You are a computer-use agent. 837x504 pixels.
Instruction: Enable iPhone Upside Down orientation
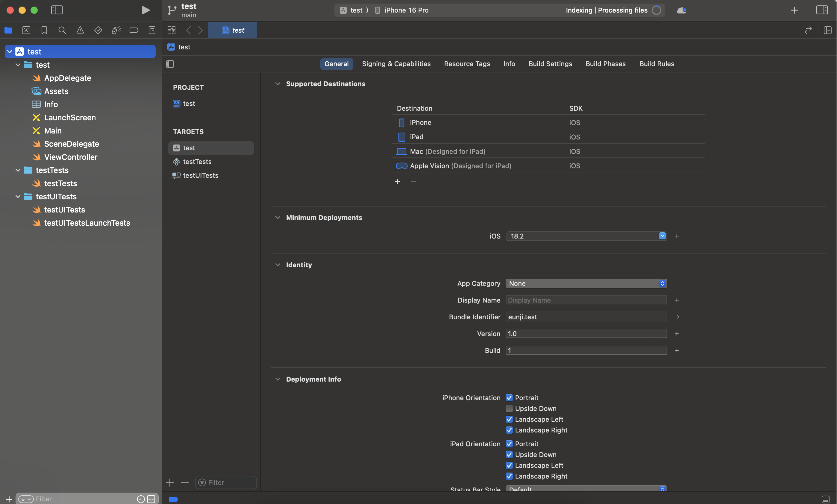click(509, 409)
